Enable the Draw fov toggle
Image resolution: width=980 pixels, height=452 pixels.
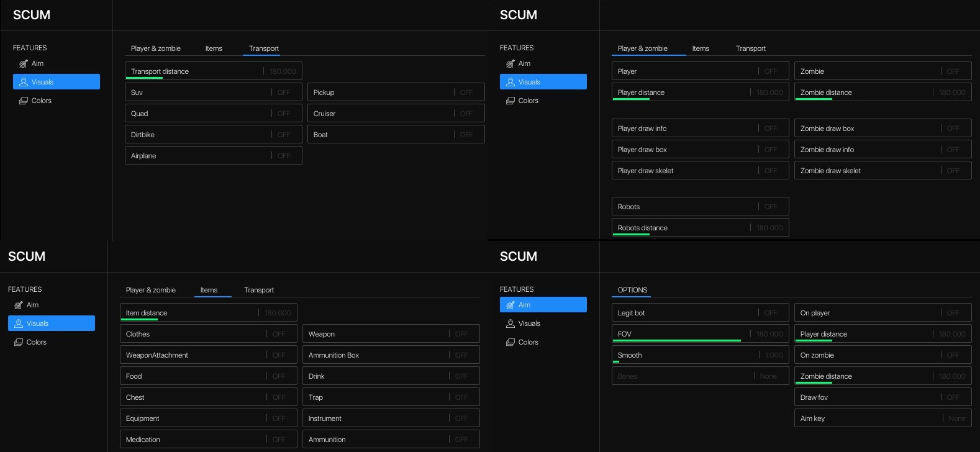click(883, 397)
